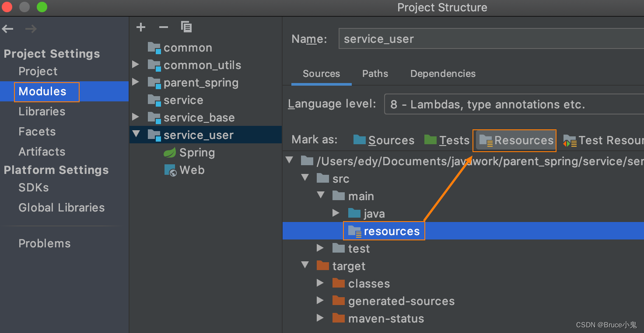The height and width of the screenshot is (333, 644).
Task: Expand the test folder
Action: (320, 248)
